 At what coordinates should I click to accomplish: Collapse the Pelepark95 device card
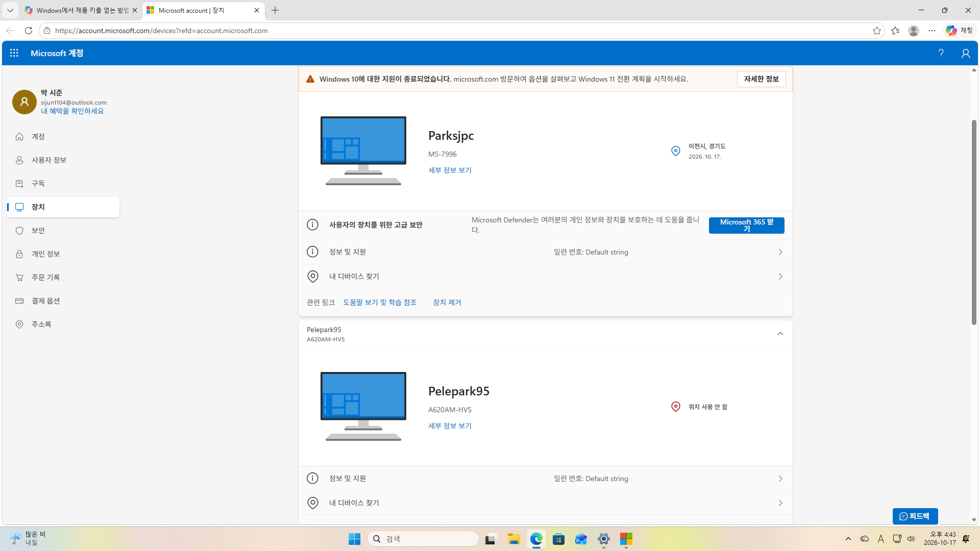tap(780, 334)
